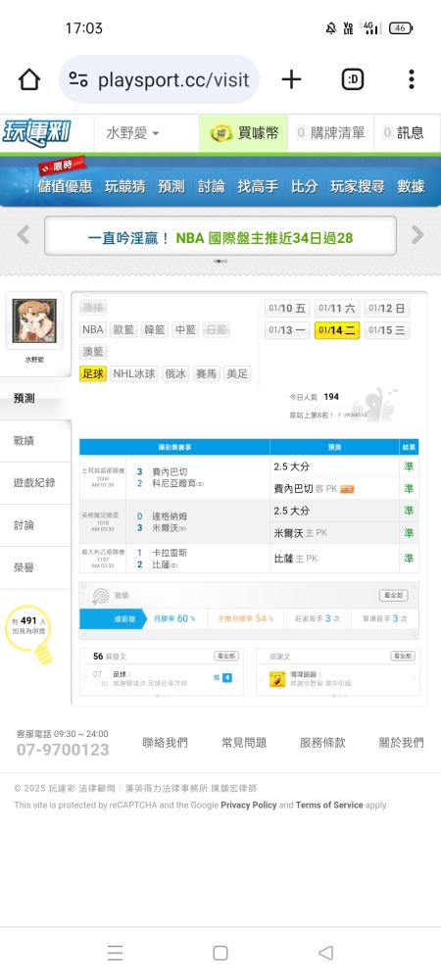The width and height of the screenshot is (441, 980).
Task: Open the 常見問題 footer link
Action: (244, 743)
